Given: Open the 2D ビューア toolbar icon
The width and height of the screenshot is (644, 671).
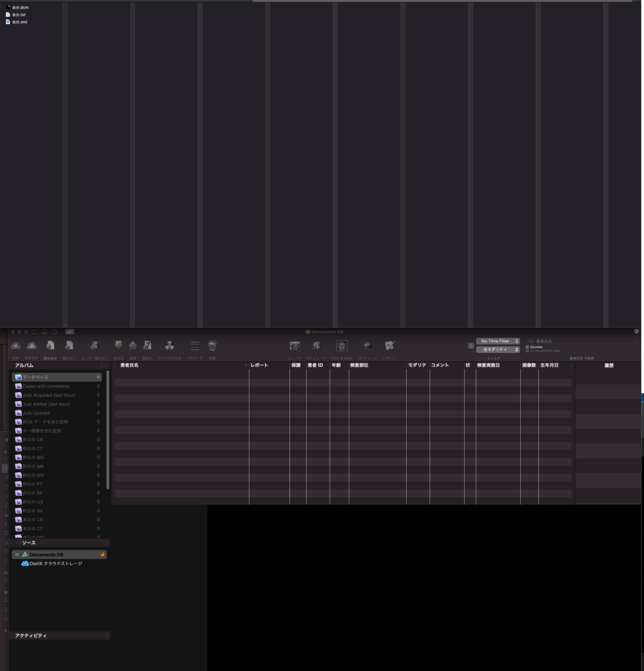Looking at the screenshot, I should point(316,346).
